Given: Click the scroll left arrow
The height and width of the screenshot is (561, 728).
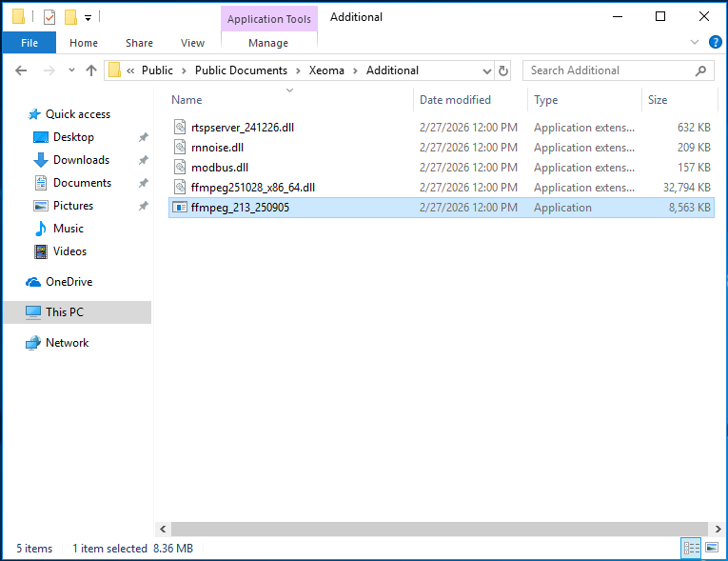Looking at the screenshot, I should click(x=163, y=529).
